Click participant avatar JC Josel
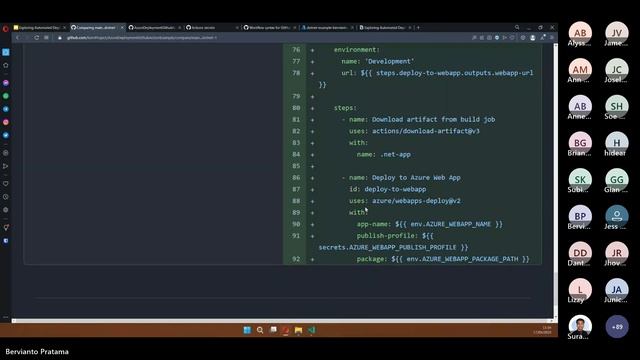The height and width of the screenshot is (360, 640). pos(617,70)
